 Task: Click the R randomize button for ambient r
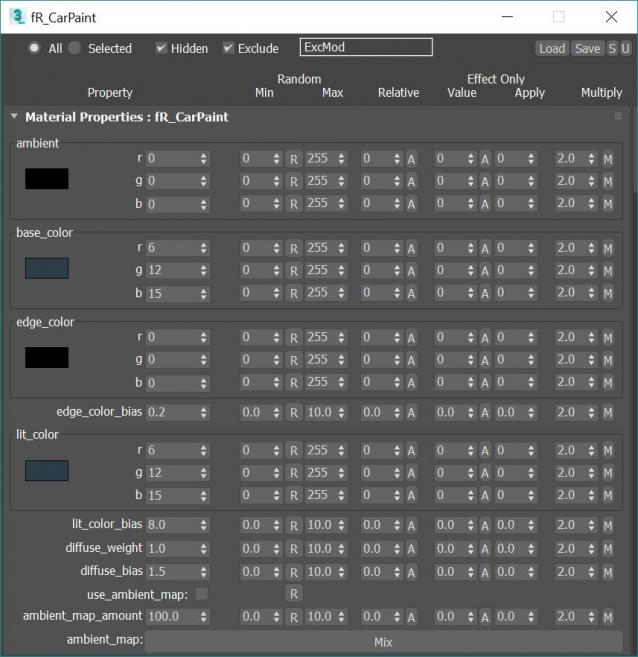[x=294, y=159]
